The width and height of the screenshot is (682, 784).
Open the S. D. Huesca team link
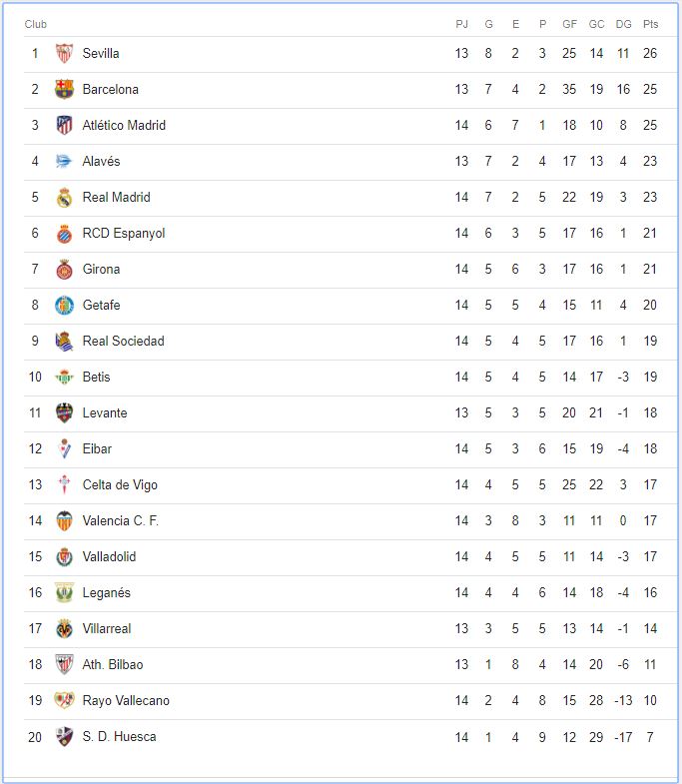click(119, 736)
